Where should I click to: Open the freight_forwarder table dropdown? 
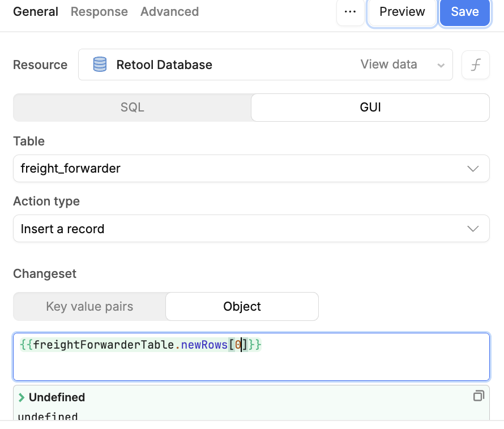coord(251,169)
